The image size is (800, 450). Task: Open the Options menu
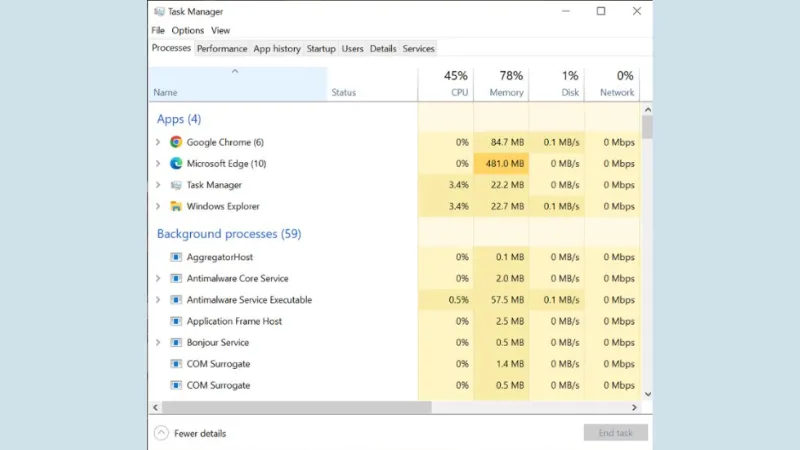click(187, 30)
